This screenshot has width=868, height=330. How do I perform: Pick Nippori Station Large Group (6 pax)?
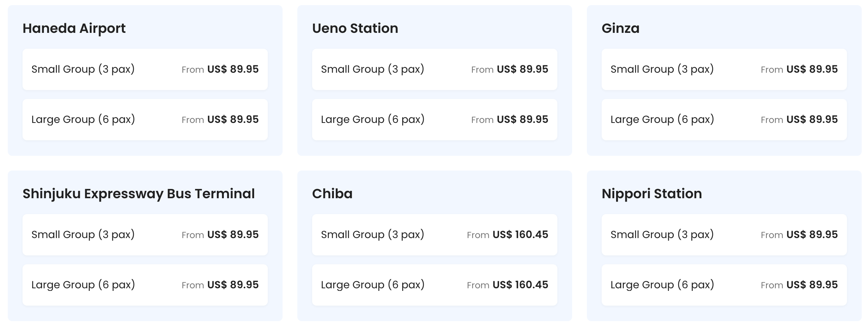tap(724, 285)
